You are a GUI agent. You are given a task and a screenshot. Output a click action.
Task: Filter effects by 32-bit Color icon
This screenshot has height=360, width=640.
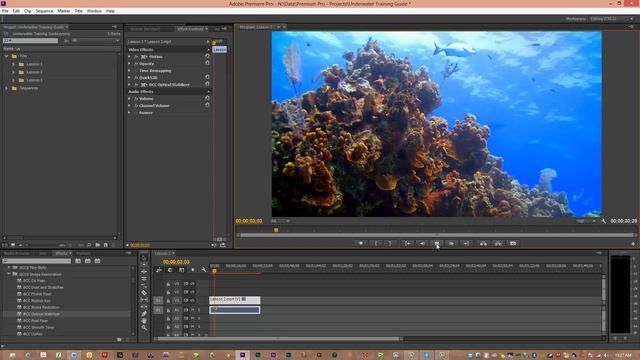tap(87, 261)
